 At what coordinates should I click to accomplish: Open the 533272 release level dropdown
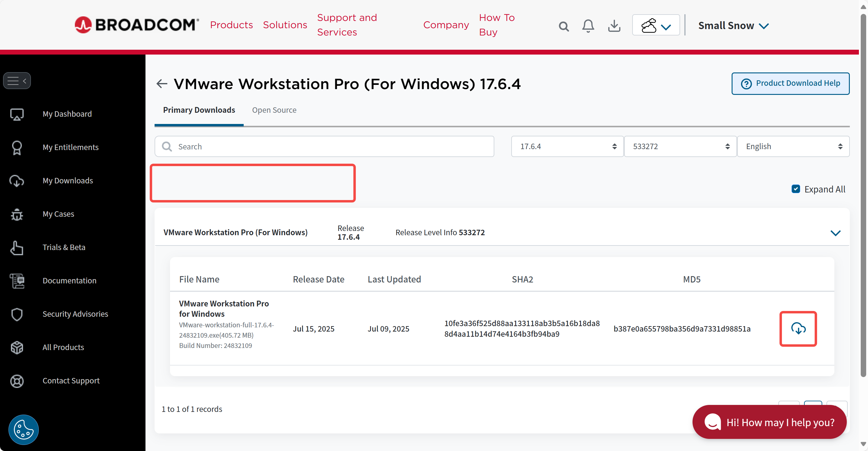(680, 146)
